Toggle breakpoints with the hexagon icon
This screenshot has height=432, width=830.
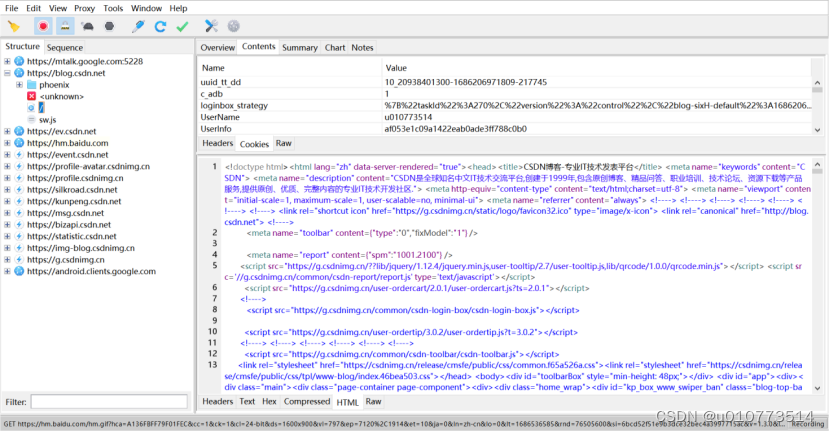(109, 26)
